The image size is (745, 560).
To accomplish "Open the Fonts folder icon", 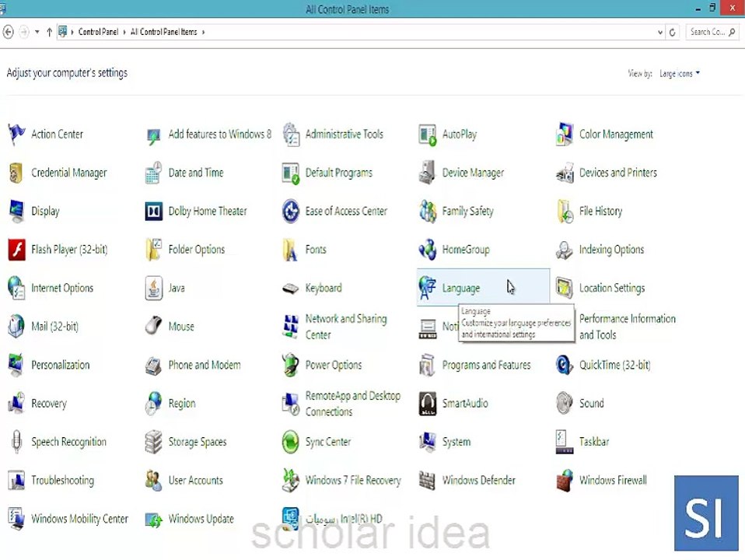I will point(290,250).
